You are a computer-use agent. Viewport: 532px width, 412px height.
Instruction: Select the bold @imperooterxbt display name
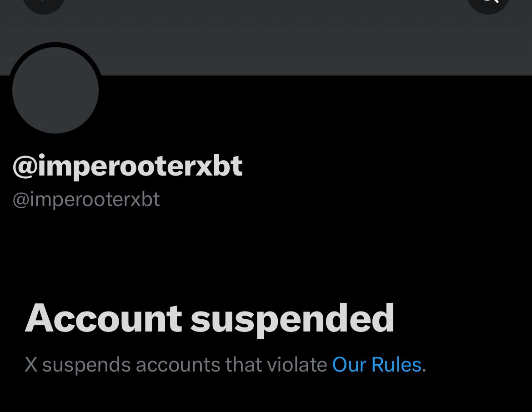coord(128,166)
